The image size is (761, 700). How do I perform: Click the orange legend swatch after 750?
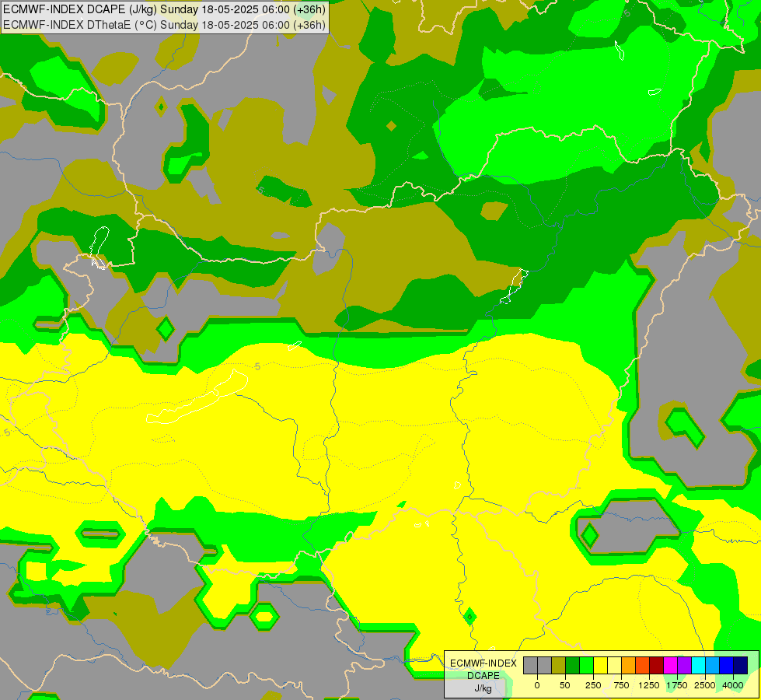pos(629,666)
